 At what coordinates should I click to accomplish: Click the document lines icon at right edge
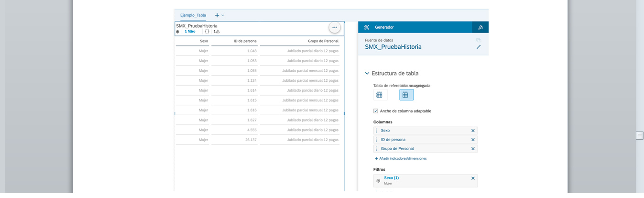640,136
